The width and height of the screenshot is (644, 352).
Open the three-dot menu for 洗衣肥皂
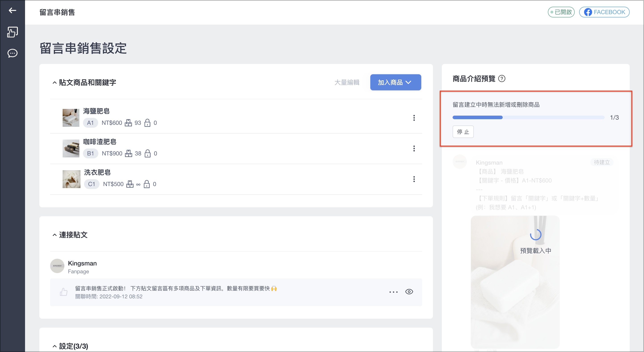pyautogui.click(x=414, y=179)
